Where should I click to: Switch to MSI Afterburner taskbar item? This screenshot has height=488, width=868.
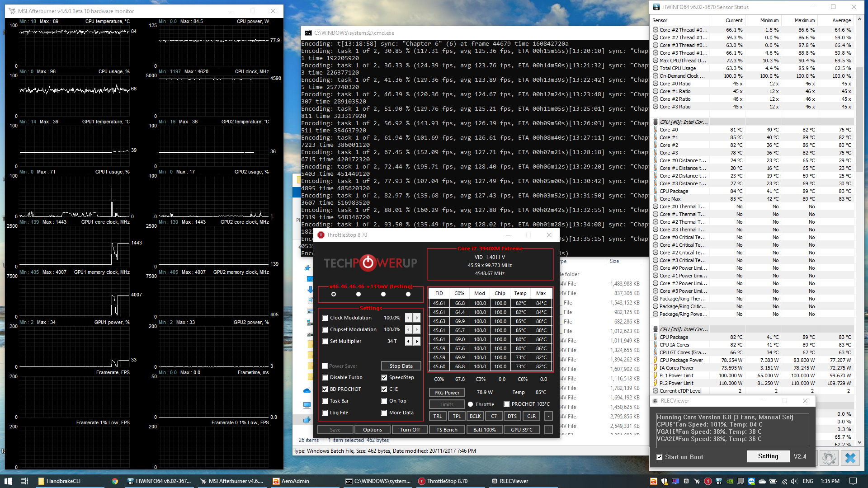click(232, 481)
